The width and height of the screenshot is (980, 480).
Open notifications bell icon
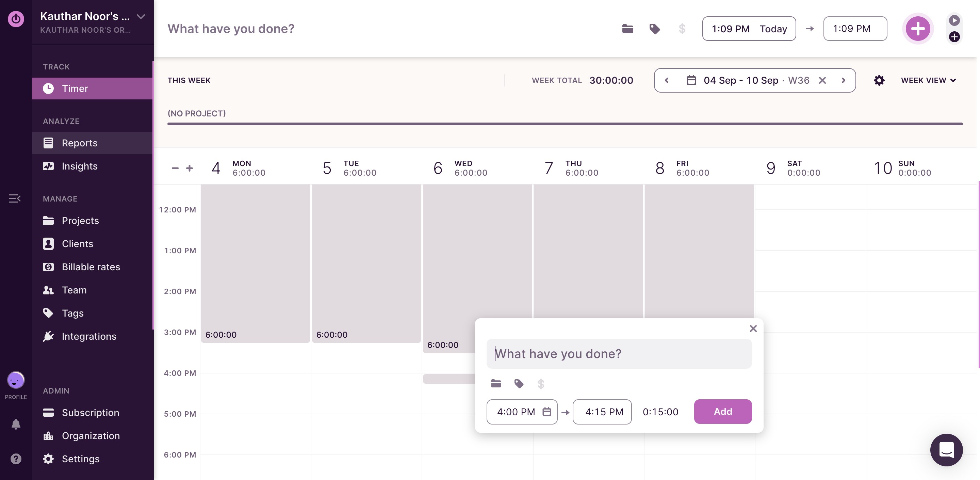16,424
